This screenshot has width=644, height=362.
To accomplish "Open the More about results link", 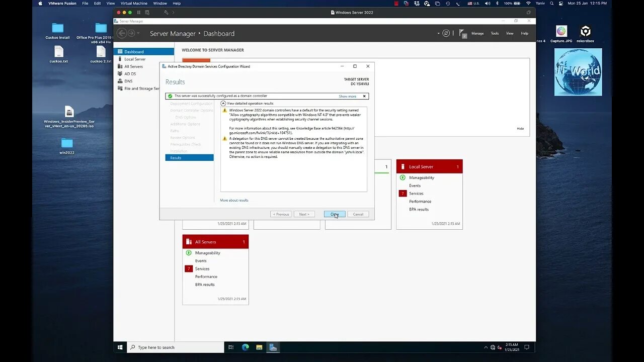I will (x=234, y=200).
